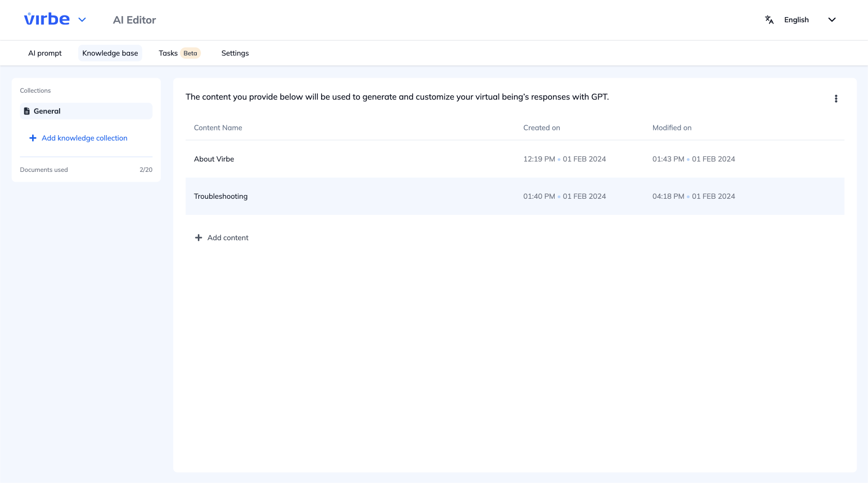
Task: Go to the Settings tab
Action: (x=235, y=53)
